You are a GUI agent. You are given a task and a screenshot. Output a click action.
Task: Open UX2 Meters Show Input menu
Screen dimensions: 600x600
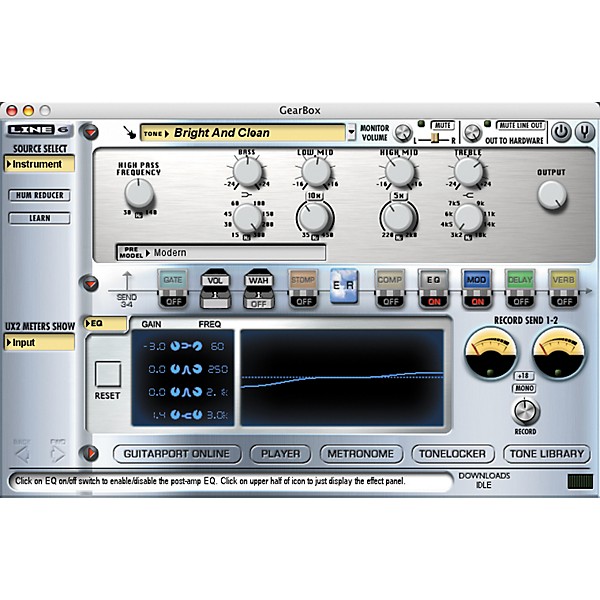coord(39,342)
